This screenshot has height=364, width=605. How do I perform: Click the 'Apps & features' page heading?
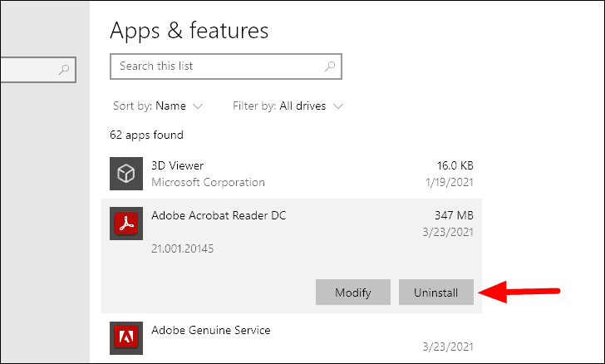point(189,31)
